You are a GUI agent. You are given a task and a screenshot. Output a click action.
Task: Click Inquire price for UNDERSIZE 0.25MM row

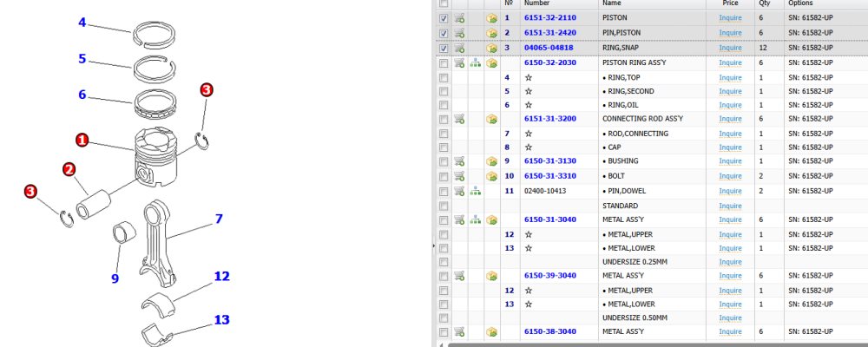[x=730, y=262]
